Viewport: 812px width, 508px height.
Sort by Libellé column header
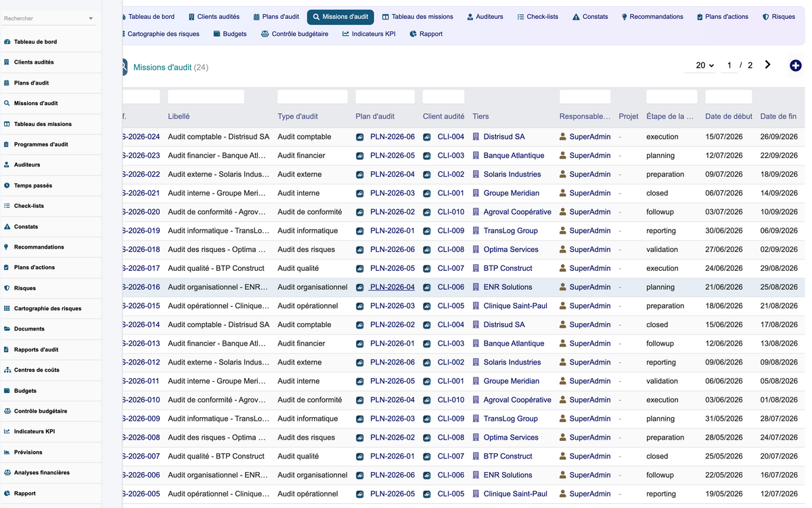point(179,117)
